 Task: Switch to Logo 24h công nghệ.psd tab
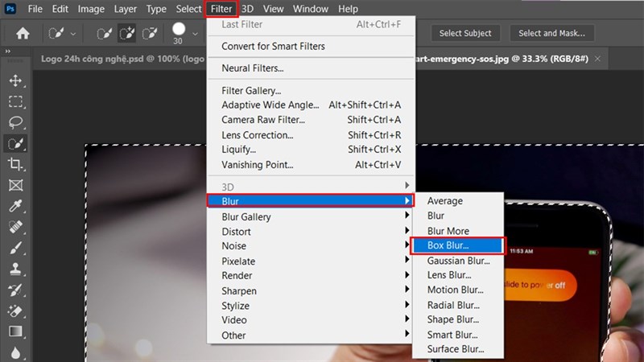[122, 59]
